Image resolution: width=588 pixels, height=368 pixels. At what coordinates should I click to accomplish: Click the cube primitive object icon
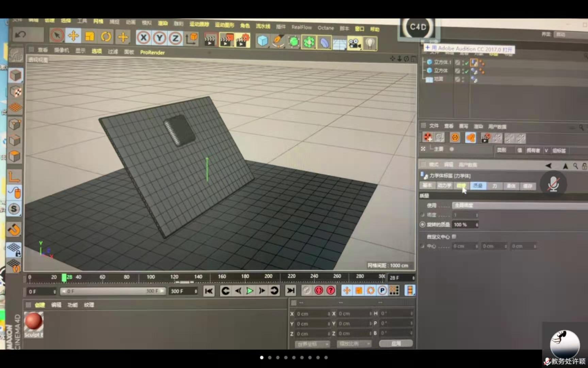pyautogui.click(x=262, y=41)
